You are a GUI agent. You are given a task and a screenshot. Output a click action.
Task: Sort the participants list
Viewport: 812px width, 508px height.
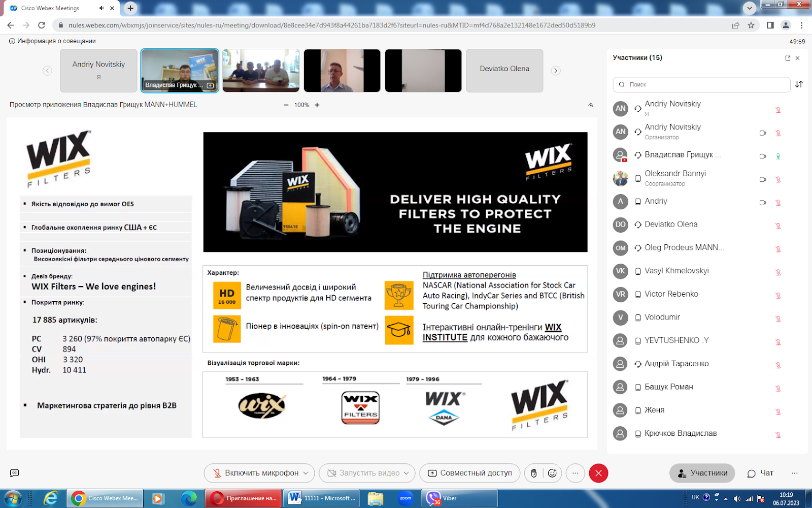pos(799,84)
